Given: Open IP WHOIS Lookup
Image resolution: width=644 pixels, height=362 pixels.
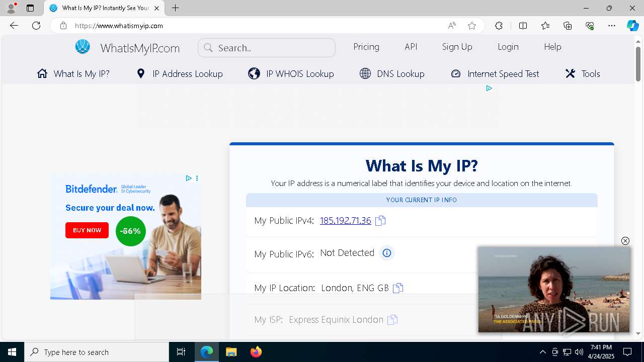Looking at the screenshot, I should click(x=291, y=74).
